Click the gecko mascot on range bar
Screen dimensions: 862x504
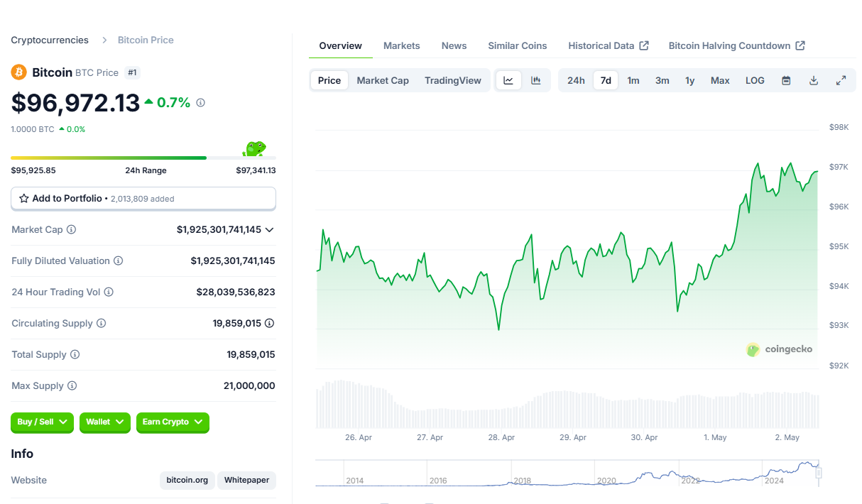254,149
